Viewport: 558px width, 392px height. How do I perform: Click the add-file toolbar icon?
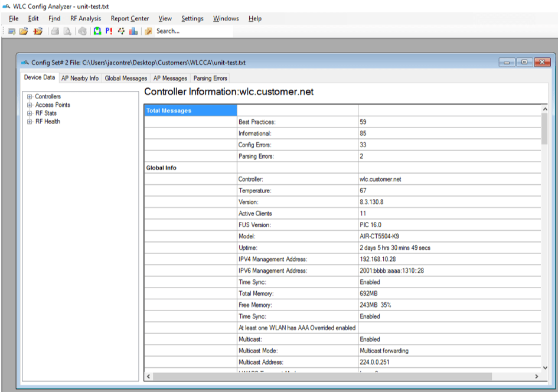[x=38, y=31]
